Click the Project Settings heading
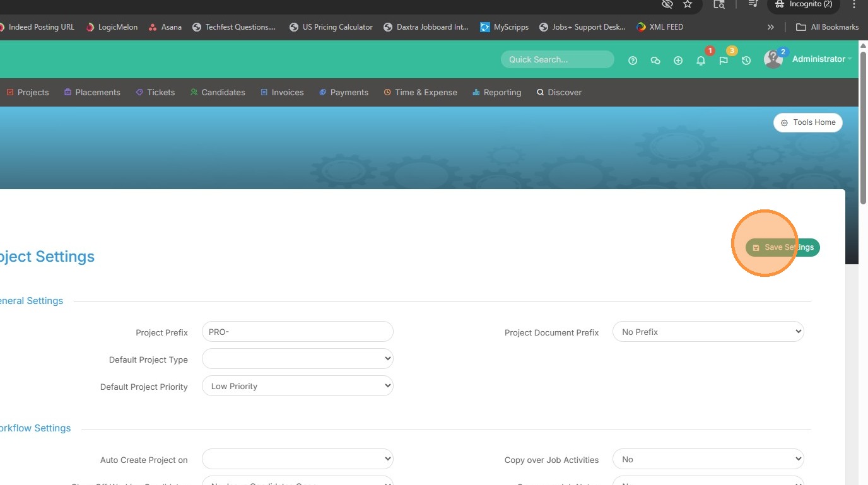 tap(47, 257)
